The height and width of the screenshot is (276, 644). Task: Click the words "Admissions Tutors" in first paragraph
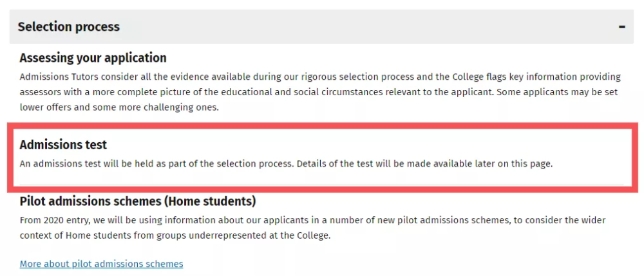(x=57, y=77)
